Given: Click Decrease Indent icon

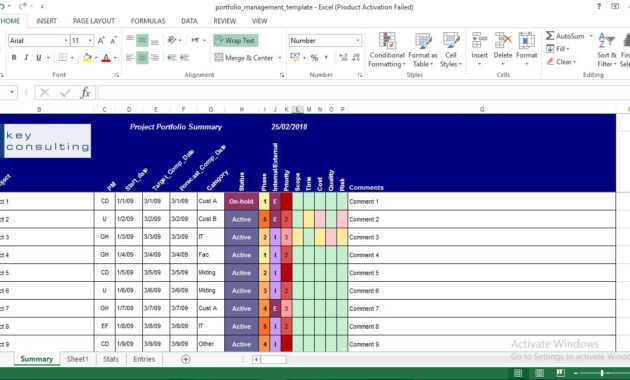Looking at the screenshot, I should tap(172, 58).
